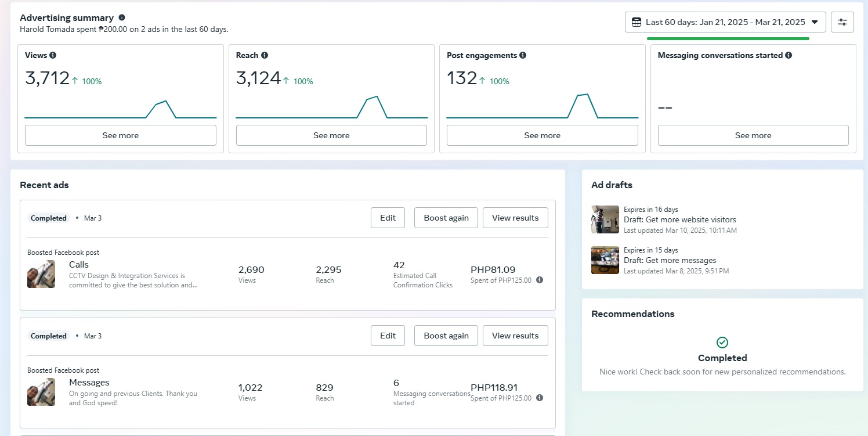Click Last updated Mar 8, 2025 text
The width and height of the screenshot is (868, 436).
tap(677, 271)
